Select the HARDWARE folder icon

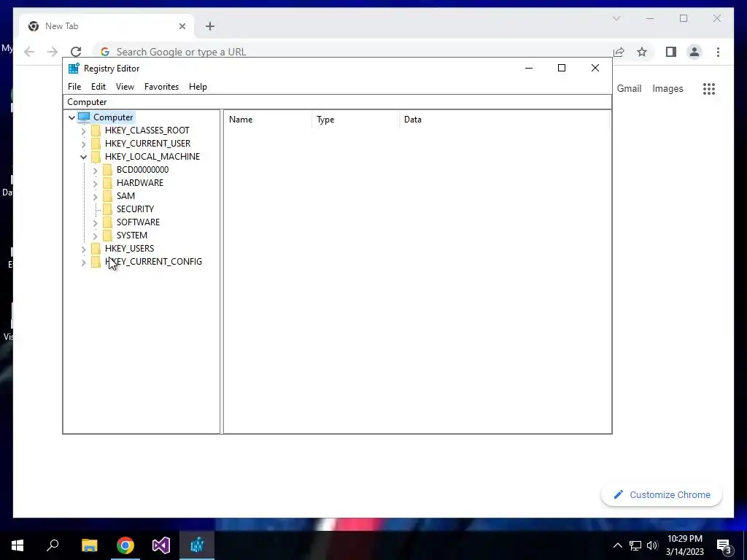108,183
